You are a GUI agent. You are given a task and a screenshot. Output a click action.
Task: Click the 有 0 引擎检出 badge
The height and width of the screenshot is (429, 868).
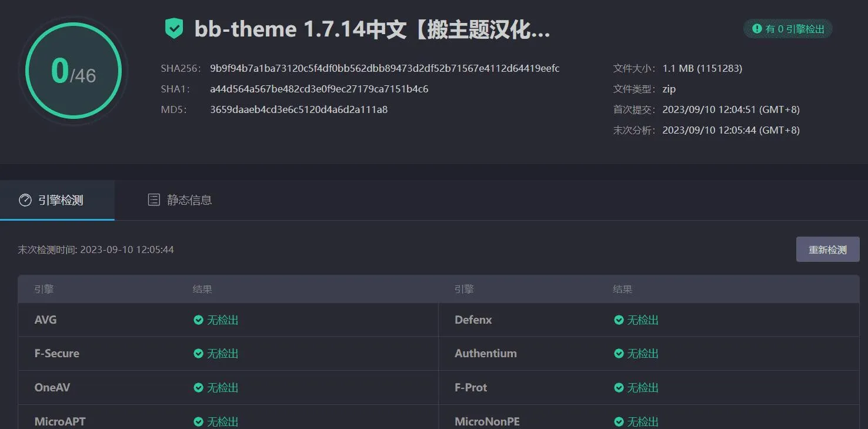788,28
